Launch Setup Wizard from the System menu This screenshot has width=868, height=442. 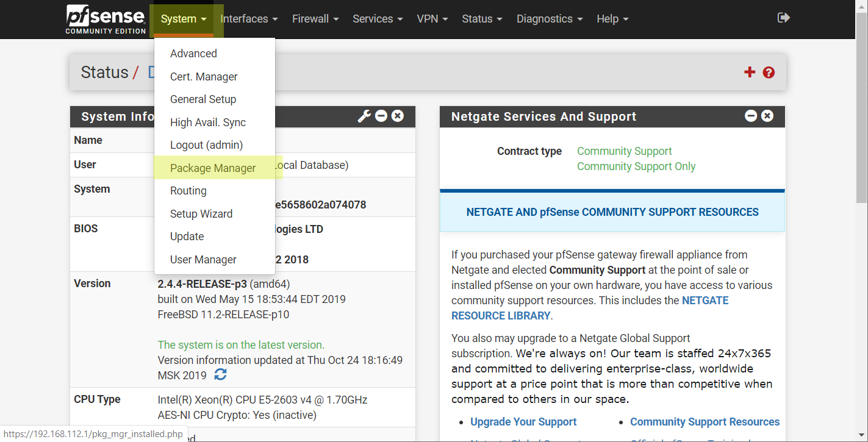(215, 214)
